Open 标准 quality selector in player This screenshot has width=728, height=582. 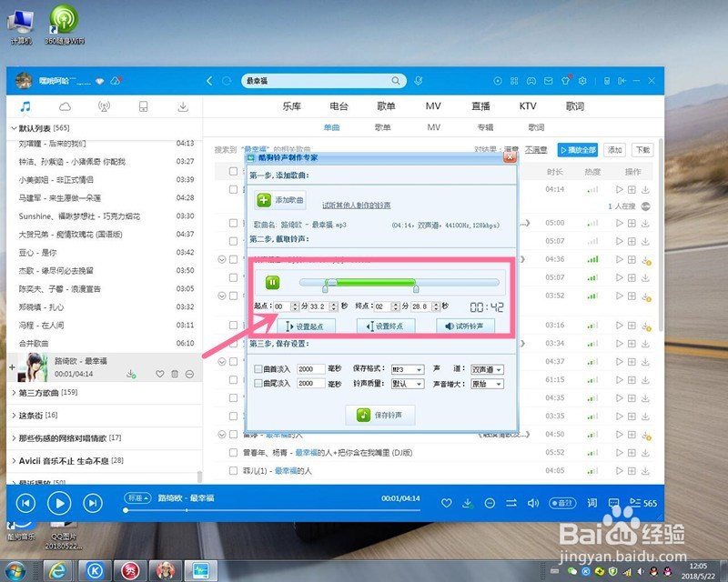138,498
